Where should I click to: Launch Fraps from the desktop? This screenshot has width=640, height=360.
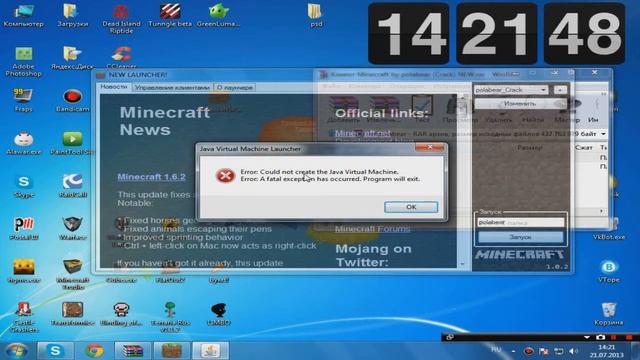coord(23,100)
